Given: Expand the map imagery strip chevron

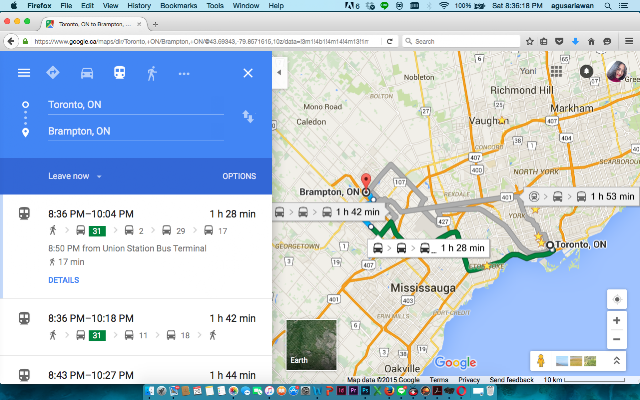Looking at the screenshot, I should click(x=616, y=361).
